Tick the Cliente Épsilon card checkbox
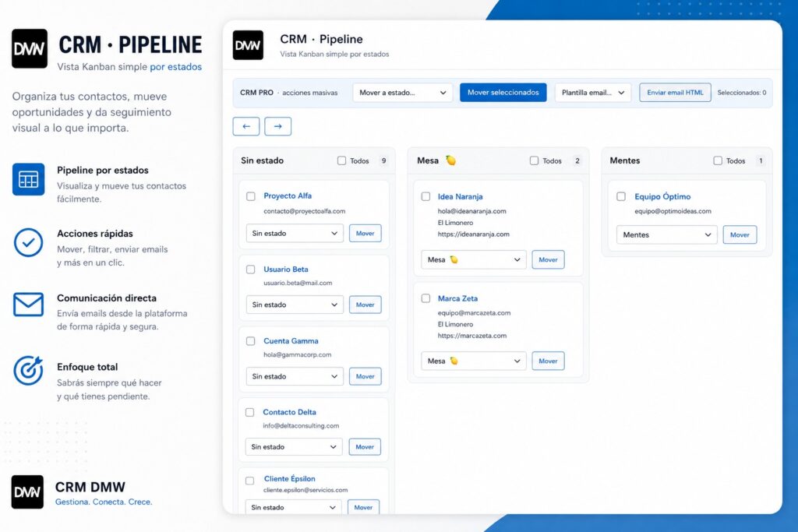Viewport: 798px width, 532px height. [x=250, y=481]
